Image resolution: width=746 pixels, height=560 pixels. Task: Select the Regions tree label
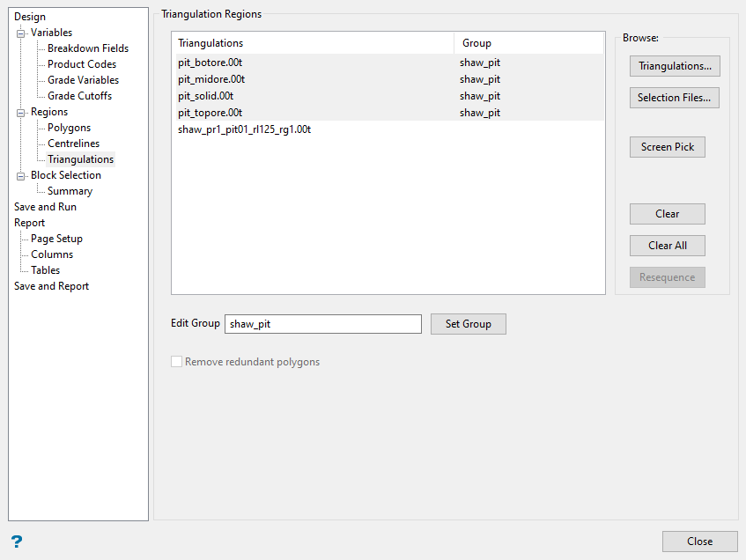tap(49, 112)
